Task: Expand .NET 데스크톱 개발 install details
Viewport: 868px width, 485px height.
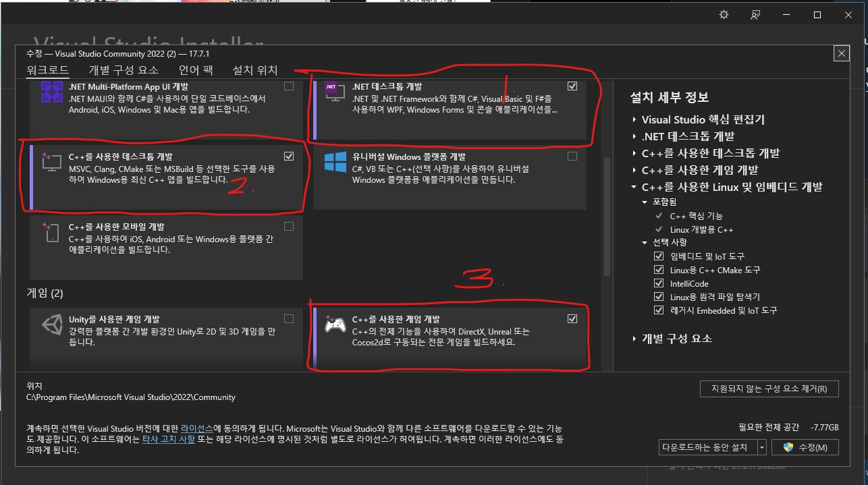Action: (x=634, y=136)
